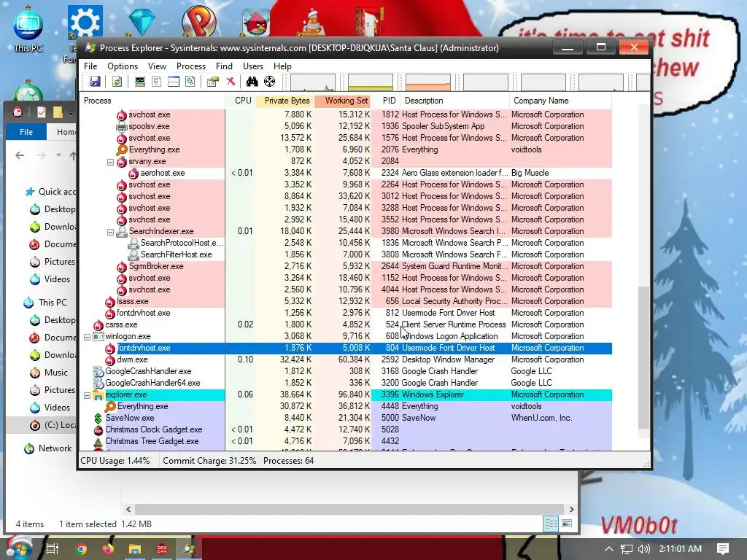Click the yellow commit history mini graph

click(x=370, y=82)
